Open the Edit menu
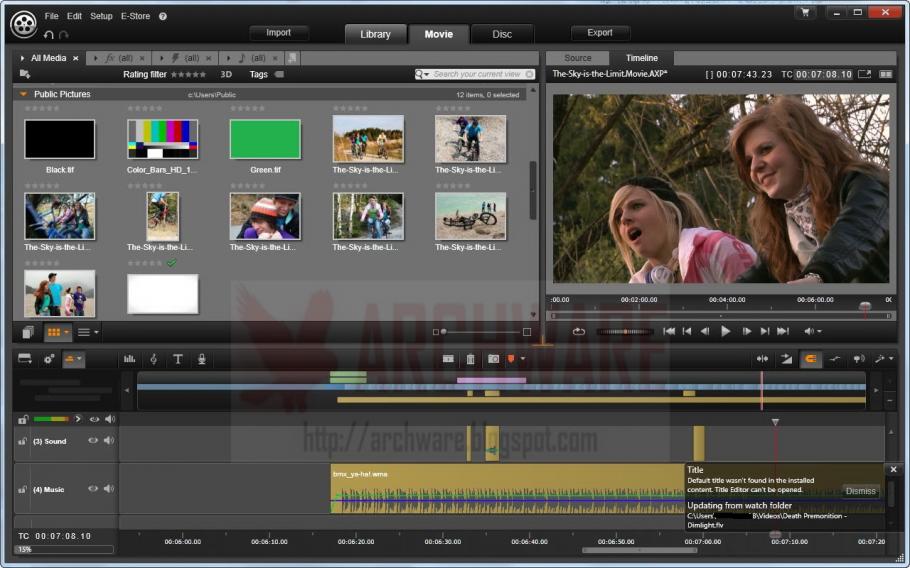 pyautogui.click(x=74, y=16)
